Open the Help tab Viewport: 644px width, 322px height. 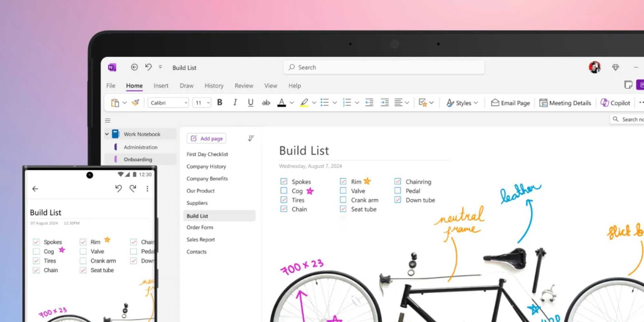click(295, 86)
